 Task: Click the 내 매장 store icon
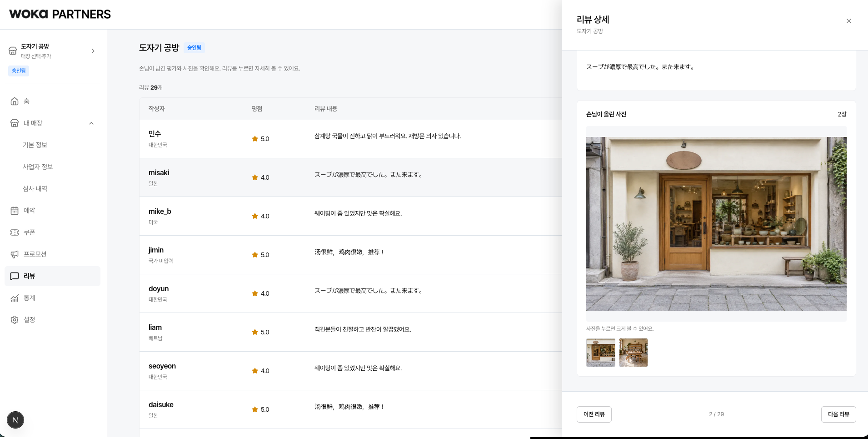15,123
